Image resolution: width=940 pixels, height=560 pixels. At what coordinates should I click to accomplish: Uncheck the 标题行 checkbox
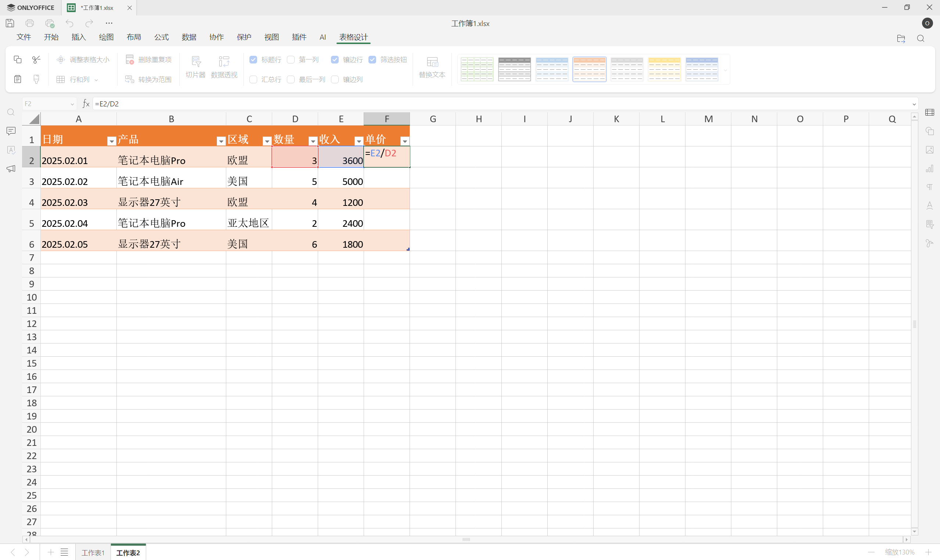pyautogui.click(x=253, y=59)
